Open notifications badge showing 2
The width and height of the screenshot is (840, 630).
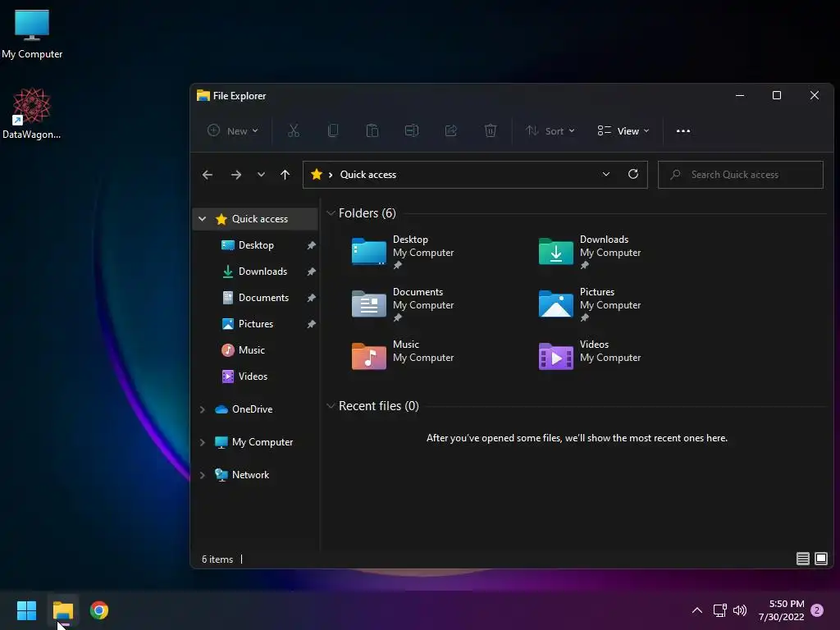817,610
